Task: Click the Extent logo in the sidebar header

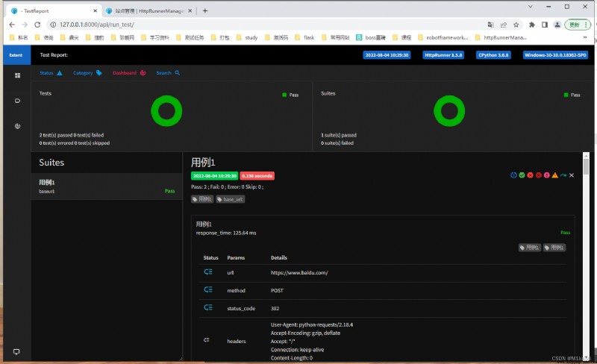Action: [x=16, y=55]
